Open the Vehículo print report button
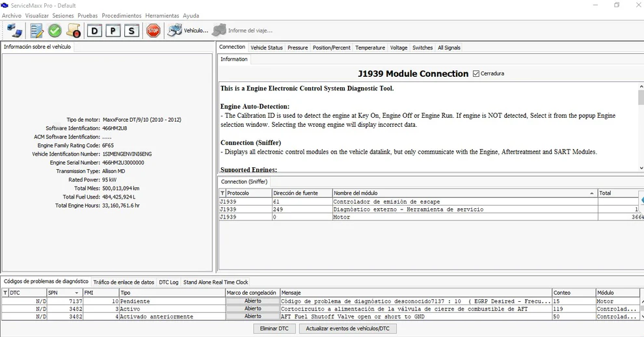The width and height of the screenshot is (644, 337). pos(188,31)
